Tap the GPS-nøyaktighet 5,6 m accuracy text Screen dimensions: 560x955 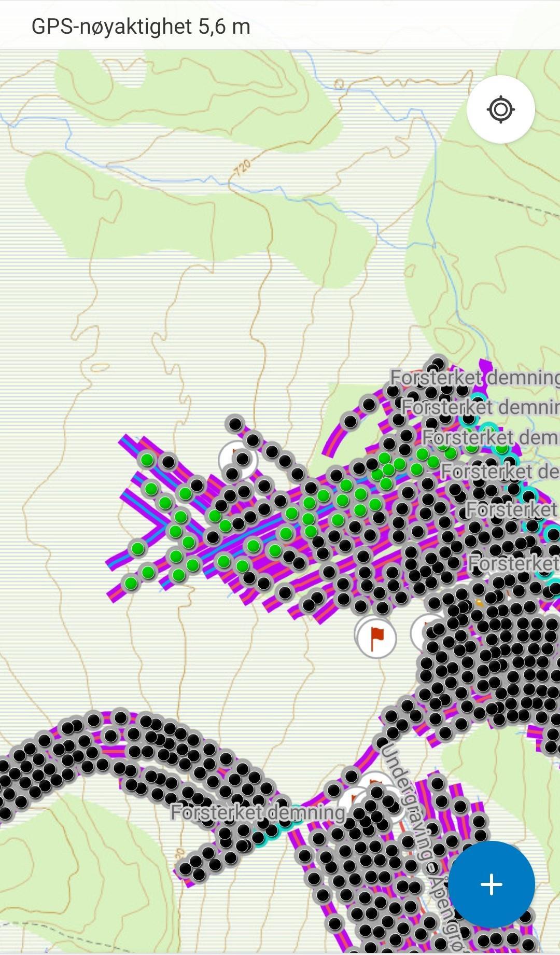coord(141,26)
